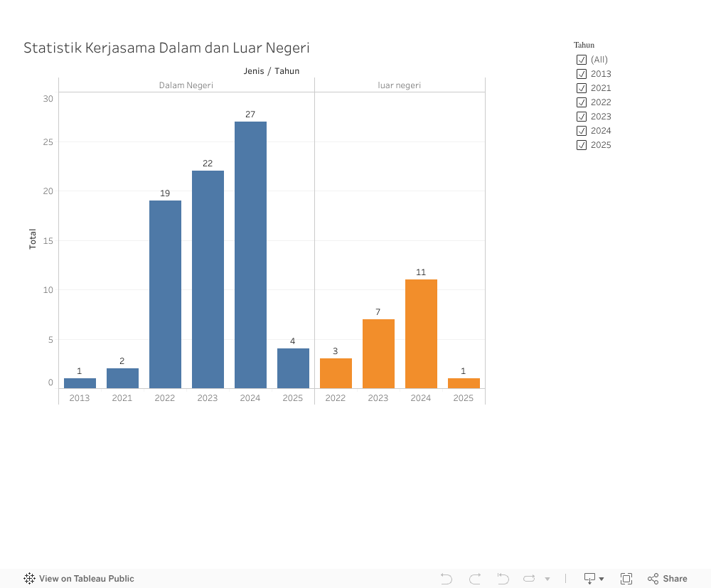Select the blue 2024 bar valued 27
This screenshot has width=711, height=588.
pyautogui.click(x=250, y=255)
